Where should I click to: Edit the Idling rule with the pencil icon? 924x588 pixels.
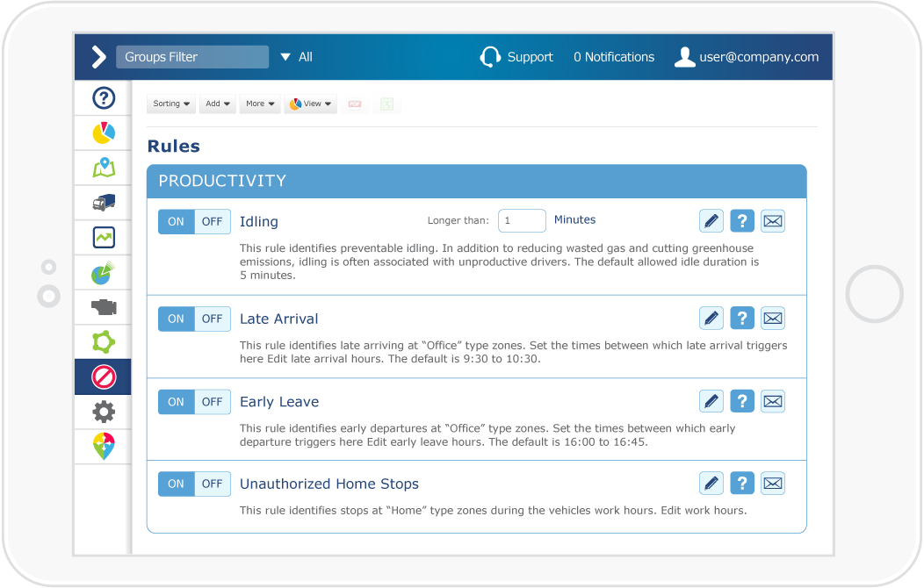[711, 220]
